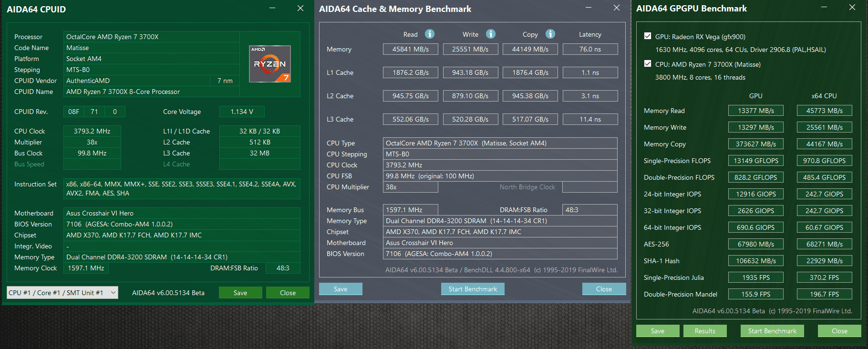Click Processor name OctalCore AMD Ryzen 7 3700X
Viewport: 868px width, 349px height.
coord(152,37)
